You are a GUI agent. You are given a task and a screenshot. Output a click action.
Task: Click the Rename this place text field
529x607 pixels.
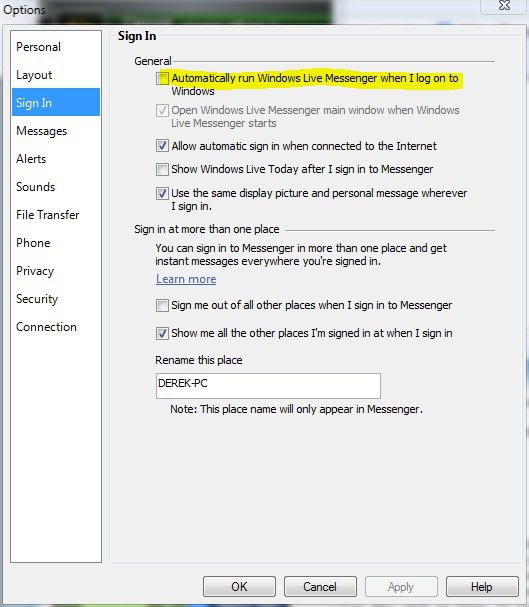[x=268, y=386]
